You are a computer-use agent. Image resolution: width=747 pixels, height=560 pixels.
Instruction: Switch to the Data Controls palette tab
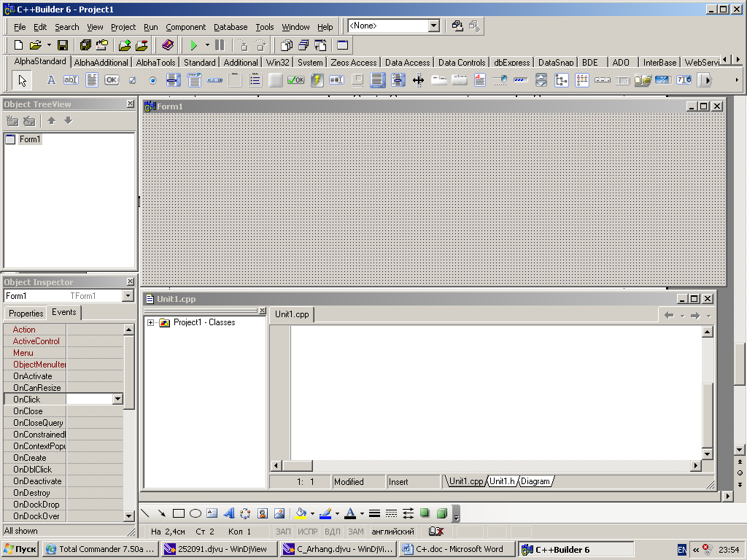click(462, 63)
